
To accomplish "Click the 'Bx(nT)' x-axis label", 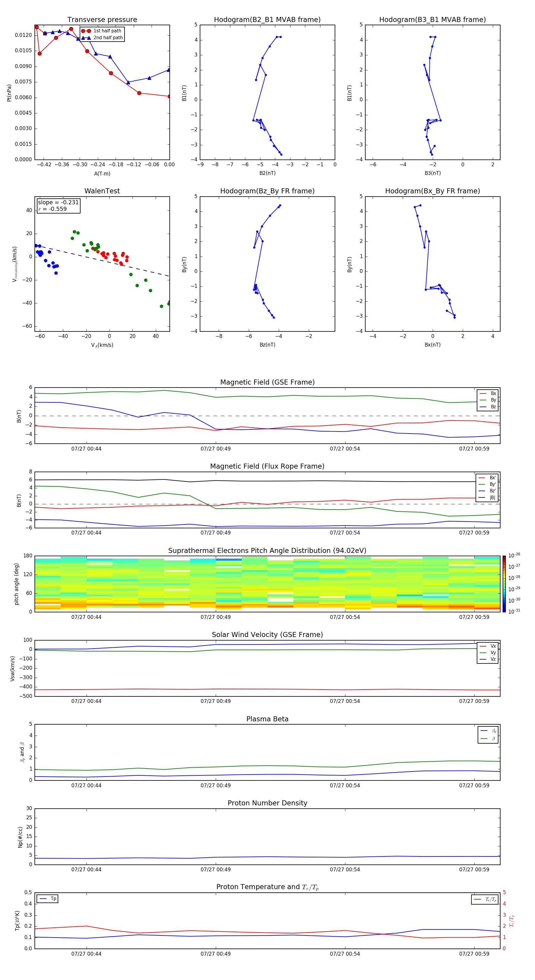I will pos(432,345).
